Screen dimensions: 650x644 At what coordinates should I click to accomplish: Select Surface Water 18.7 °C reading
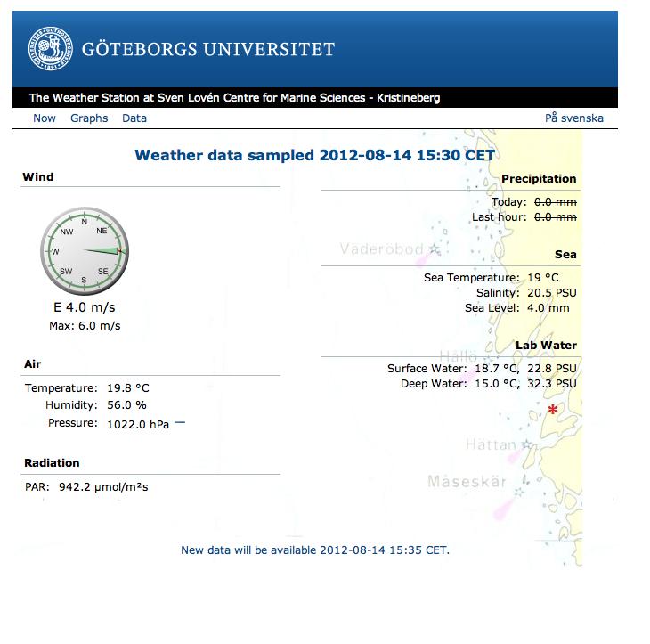click(497, 369)
